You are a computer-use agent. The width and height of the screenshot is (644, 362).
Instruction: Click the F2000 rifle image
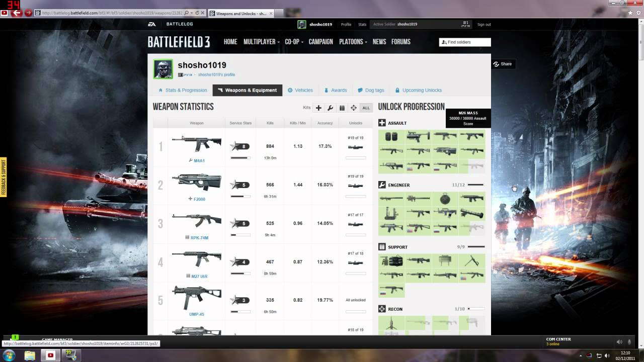tap(197, 183)
